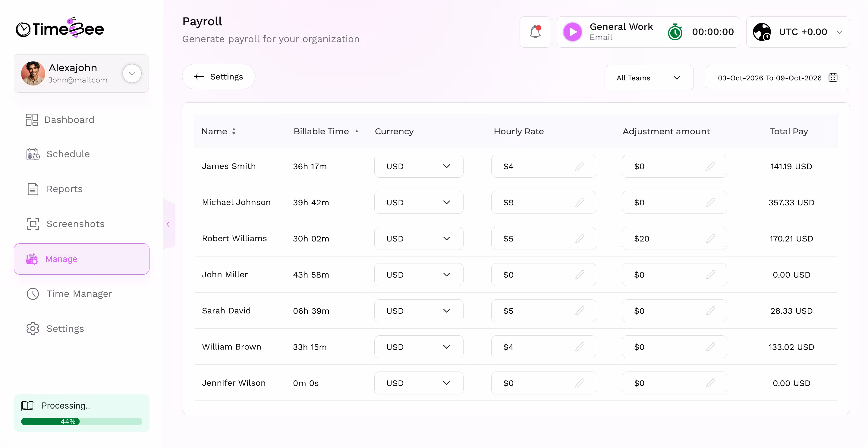Open Time Manager in sidebar
Viewport: 868px width, 448px height.
tap(69, 294)
